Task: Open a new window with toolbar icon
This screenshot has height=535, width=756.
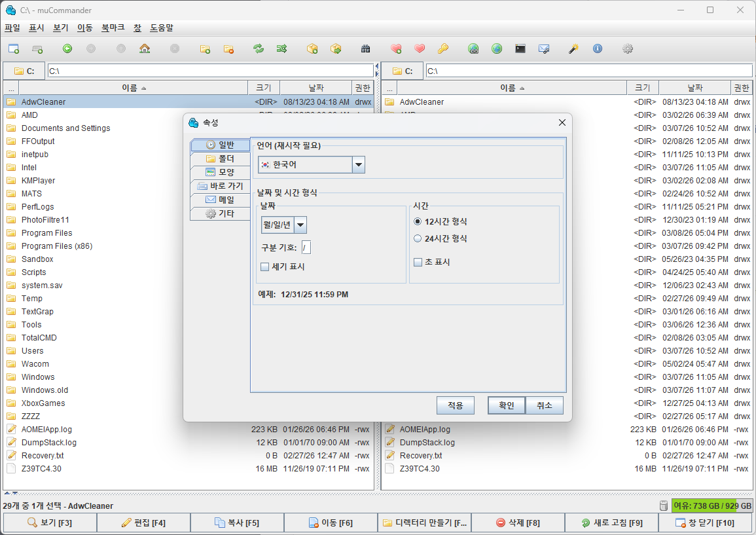Action: 14,48
